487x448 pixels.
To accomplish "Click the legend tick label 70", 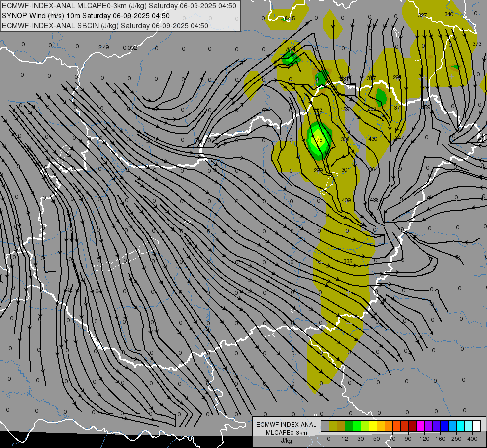I will [x=392, y=439].
